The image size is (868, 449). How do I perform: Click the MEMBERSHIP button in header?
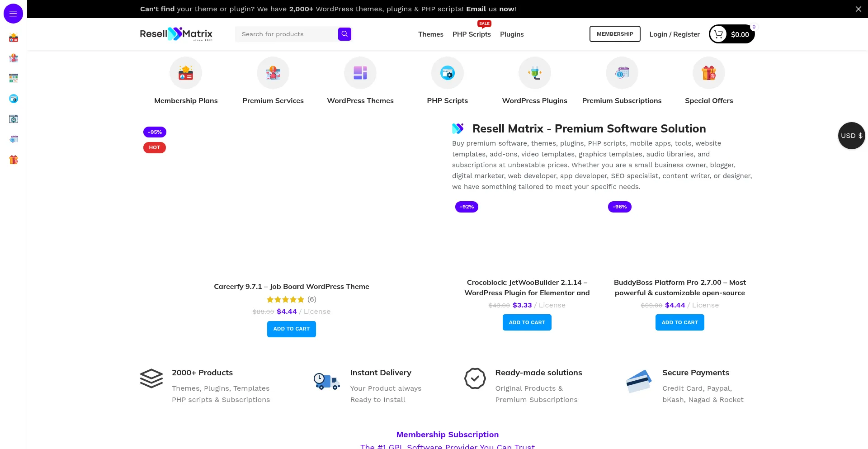click(615, 34)
